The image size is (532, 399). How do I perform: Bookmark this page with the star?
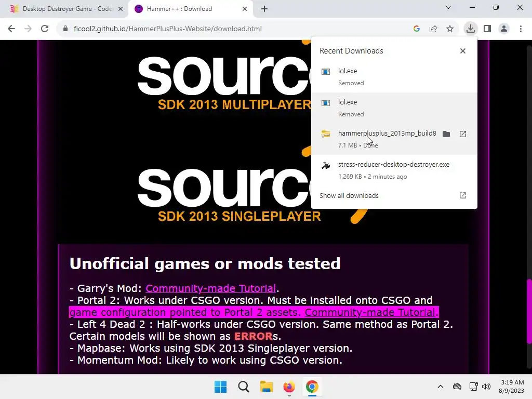point(450,29)
